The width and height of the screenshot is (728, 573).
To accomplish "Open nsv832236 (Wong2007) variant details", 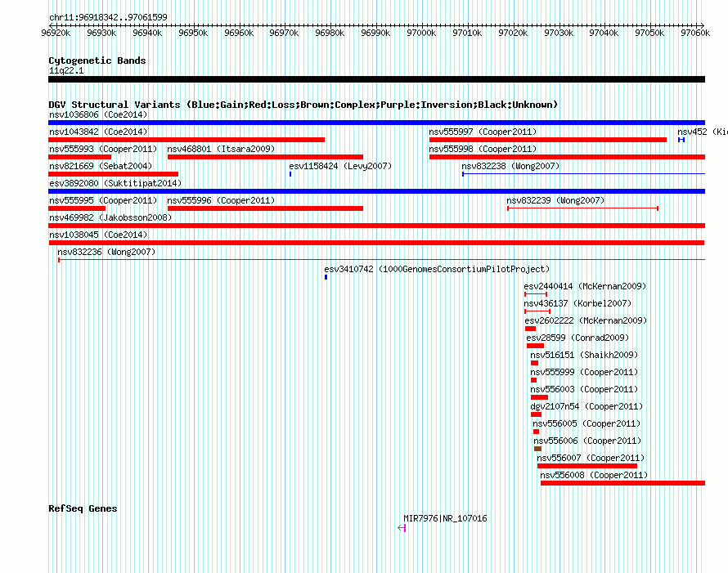I will (x=106, y=252).
